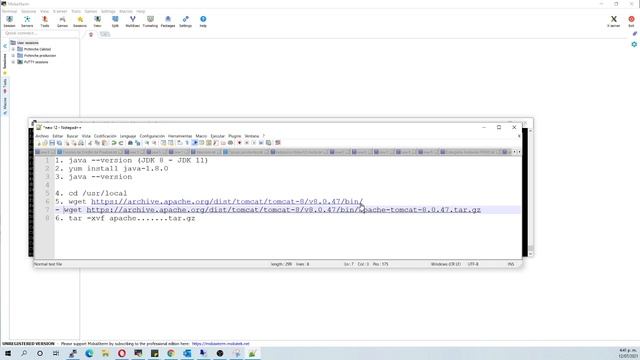Open the Settings icon in MobaXterm toolbar
The width and height of the screenshot is (640, 360).
(x=185, y=21)
